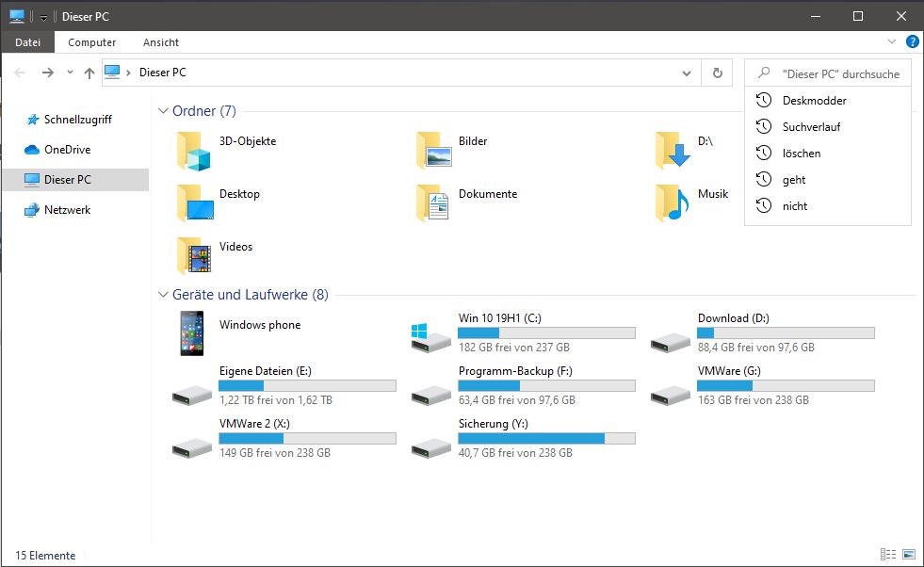This screenshot has height=567, width=924.
Task: Open the help question mark icon
Action: (x=912, y=41)
